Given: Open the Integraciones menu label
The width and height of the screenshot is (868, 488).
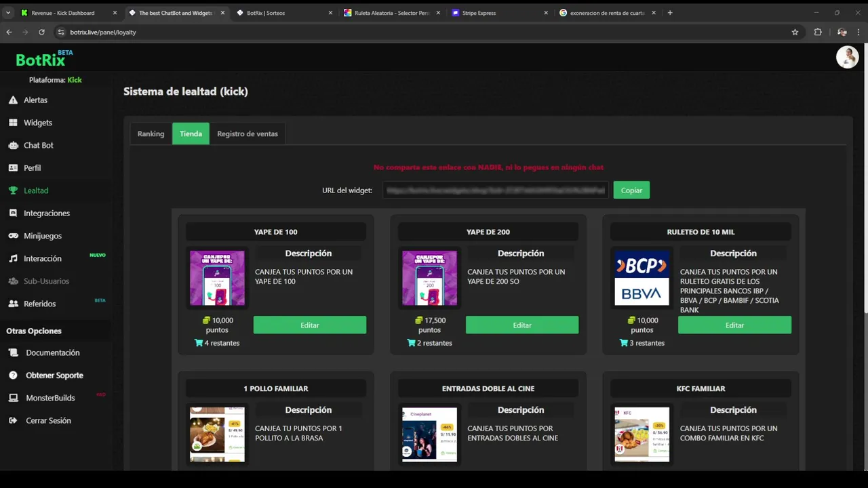Looking at the screenshot, I should 47,213.
